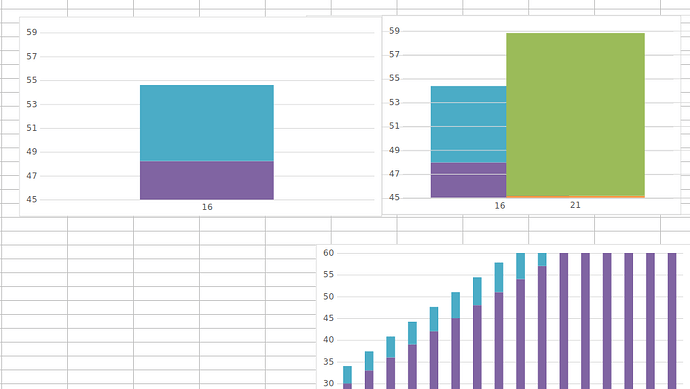Click the large green bar in the right chart
Viewport: 690px width, 389px height.
tap(576, 114)
